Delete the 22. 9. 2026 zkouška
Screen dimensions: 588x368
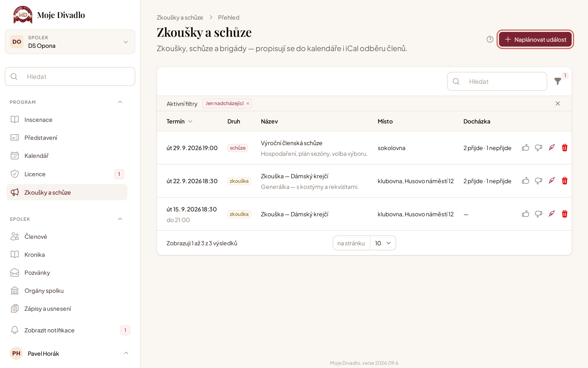click(x=565, y=181)
